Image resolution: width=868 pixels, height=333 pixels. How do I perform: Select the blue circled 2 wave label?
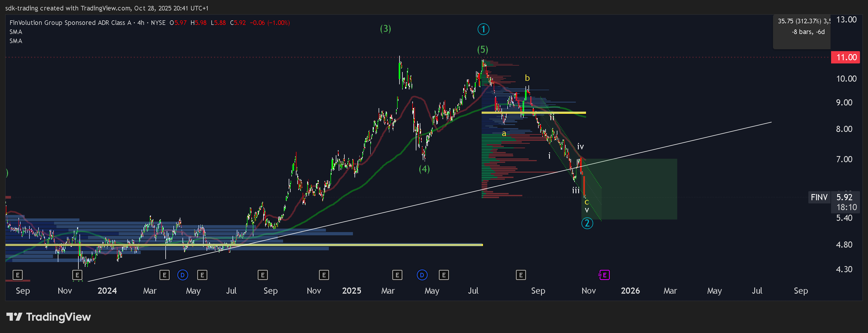[587, 223]
